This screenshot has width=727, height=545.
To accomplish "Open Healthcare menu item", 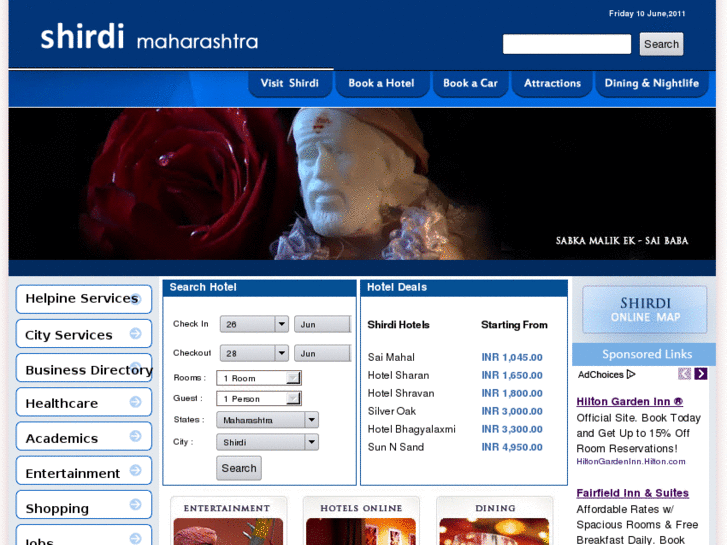I will [84, 402].
